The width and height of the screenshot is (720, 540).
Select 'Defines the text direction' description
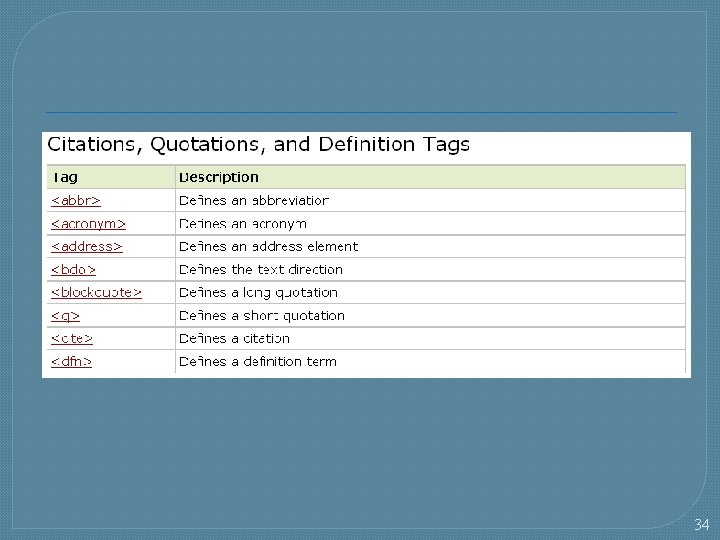[x=260, y=269]
